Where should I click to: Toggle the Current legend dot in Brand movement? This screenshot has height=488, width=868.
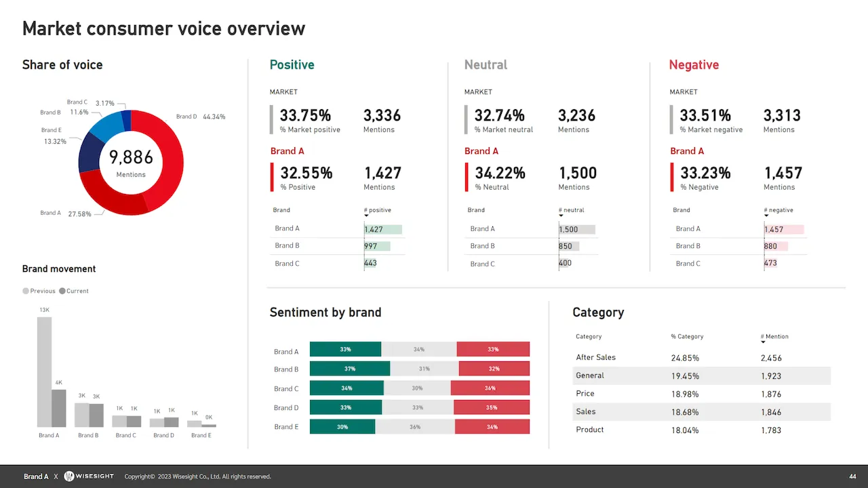pos(62,291)
